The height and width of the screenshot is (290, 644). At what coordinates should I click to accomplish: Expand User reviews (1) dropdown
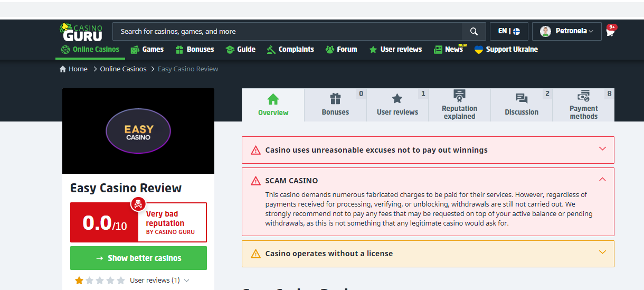point(186,280)
